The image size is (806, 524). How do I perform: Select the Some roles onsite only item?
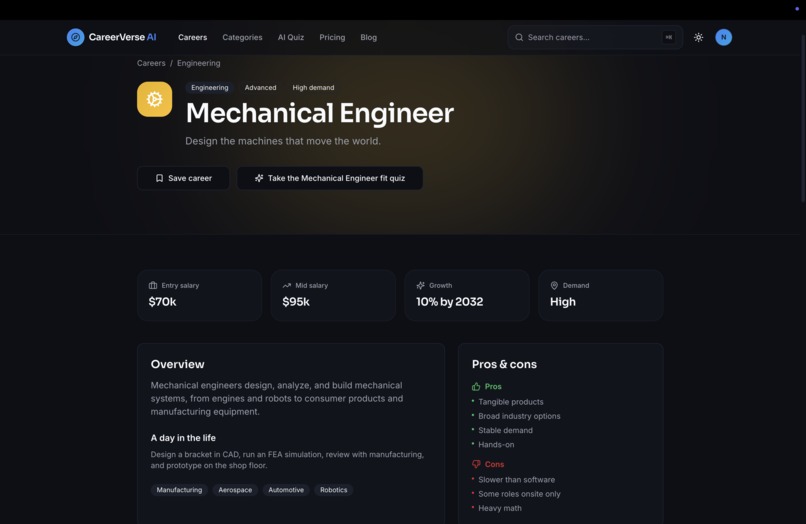point(519,494)
